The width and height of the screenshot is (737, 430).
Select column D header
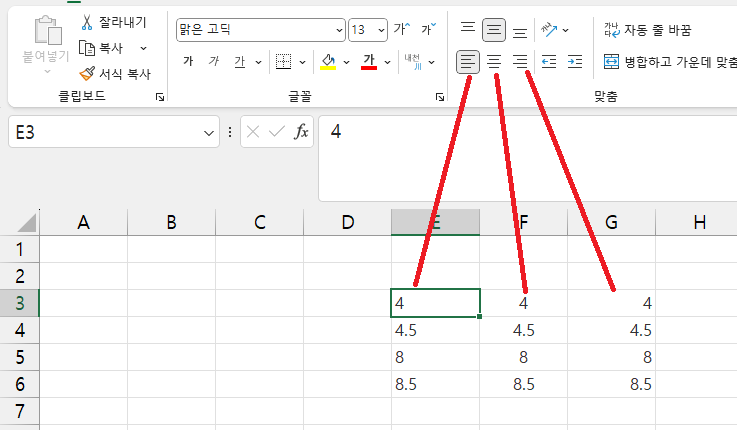tap(347, 222)
